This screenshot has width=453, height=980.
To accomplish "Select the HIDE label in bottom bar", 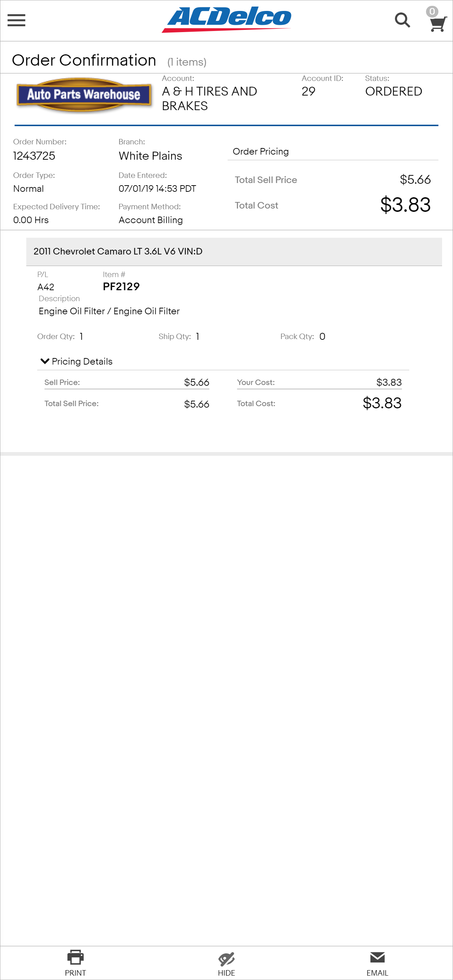I will coord(226,973).
